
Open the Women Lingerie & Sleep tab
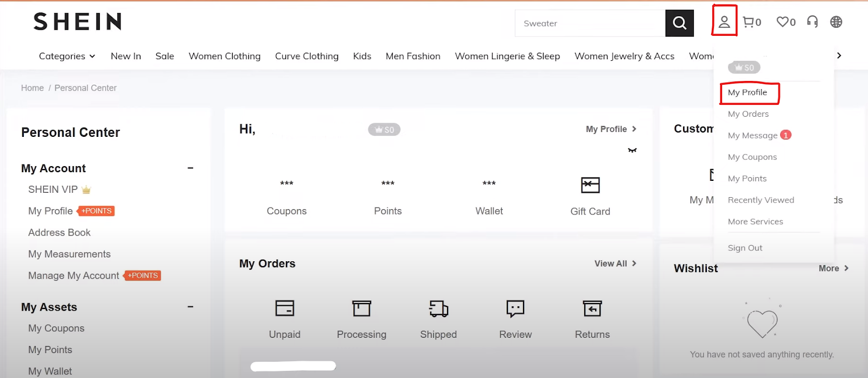[x=507, y=56]
